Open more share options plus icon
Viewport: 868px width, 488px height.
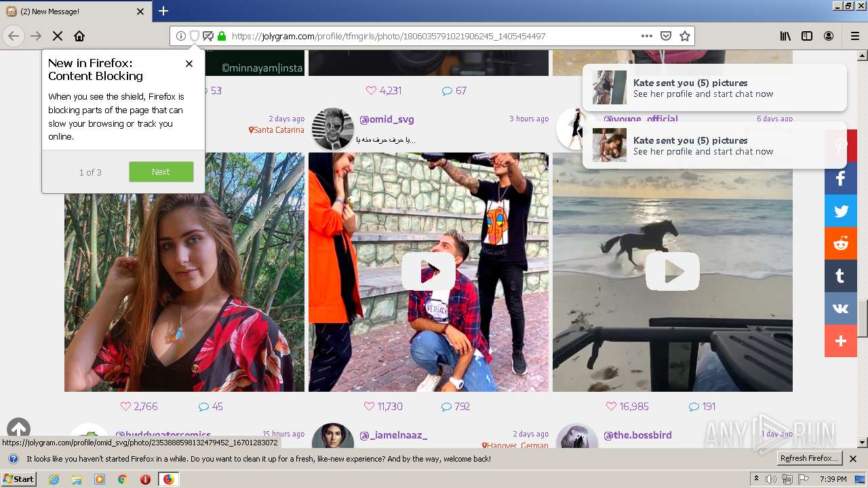pos(841,341)
